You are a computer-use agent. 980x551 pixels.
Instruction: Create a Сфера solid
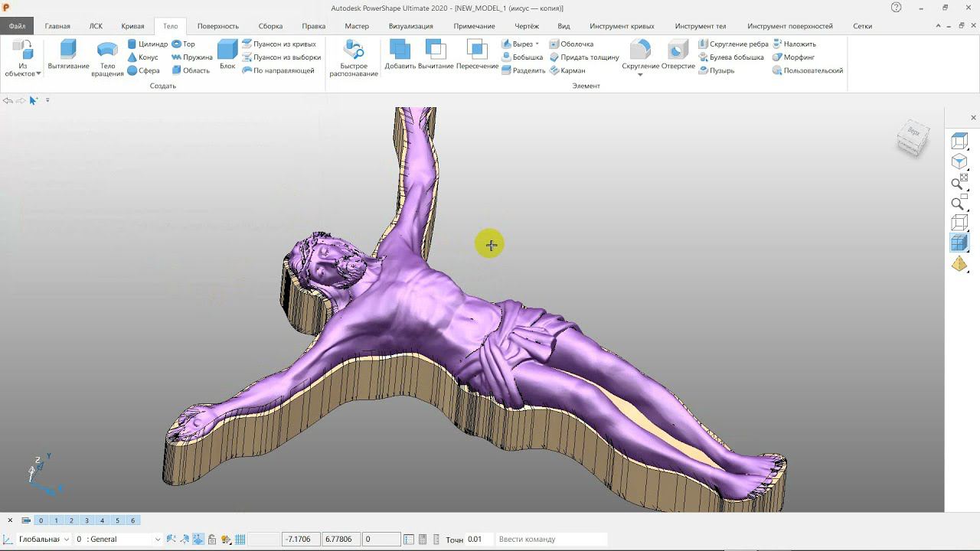pyautogui.click(x=144, y=70)
